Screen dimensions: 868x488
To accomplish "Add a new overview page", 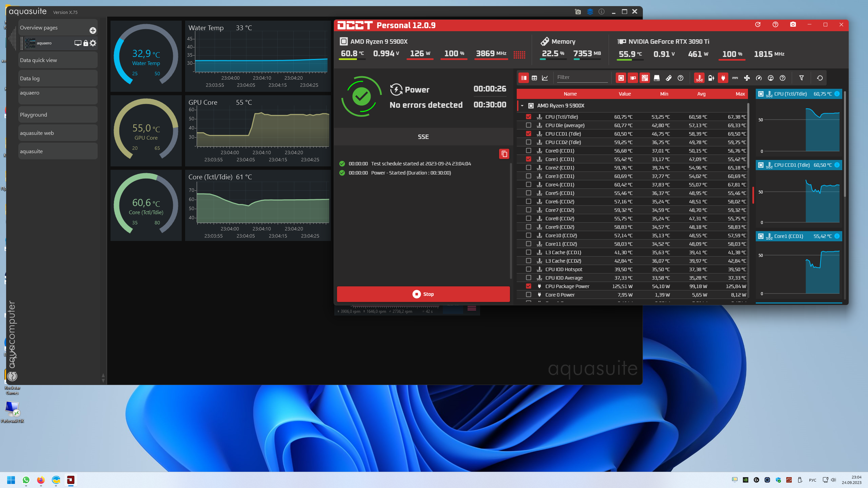I will tap(93, 30).
